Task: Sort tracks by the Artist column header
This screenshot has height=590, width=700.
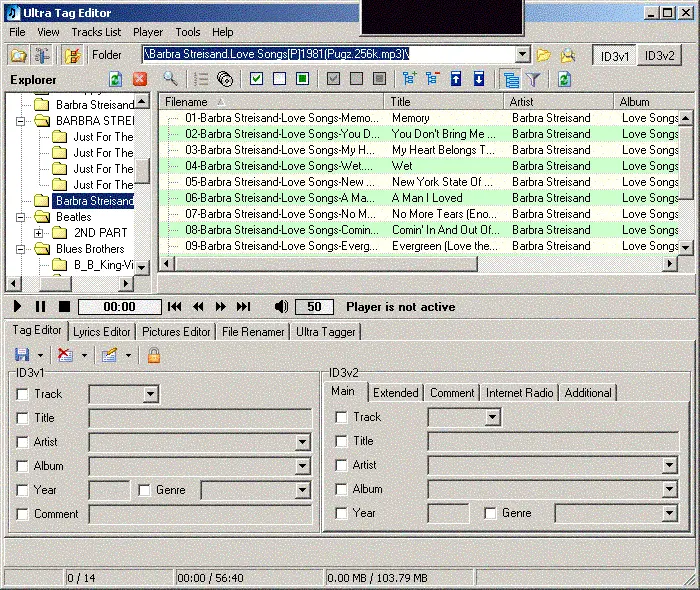Action: (558, 102)
